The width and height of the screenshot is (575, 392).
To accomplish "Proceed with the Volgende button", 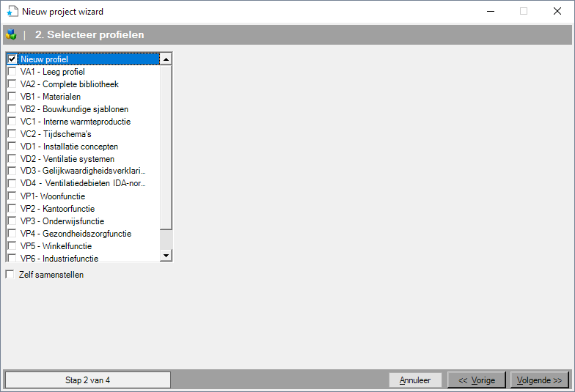I will point(539,380).
